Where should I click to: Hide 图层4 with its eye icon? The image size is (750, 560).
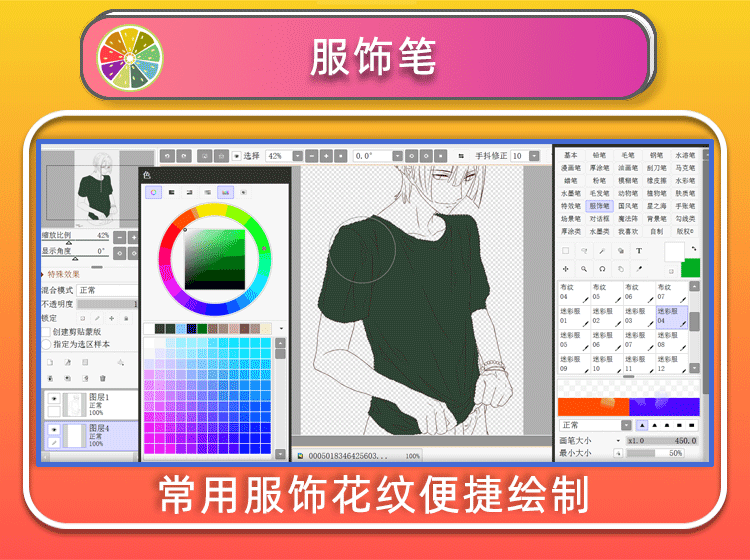coord(54,429)
